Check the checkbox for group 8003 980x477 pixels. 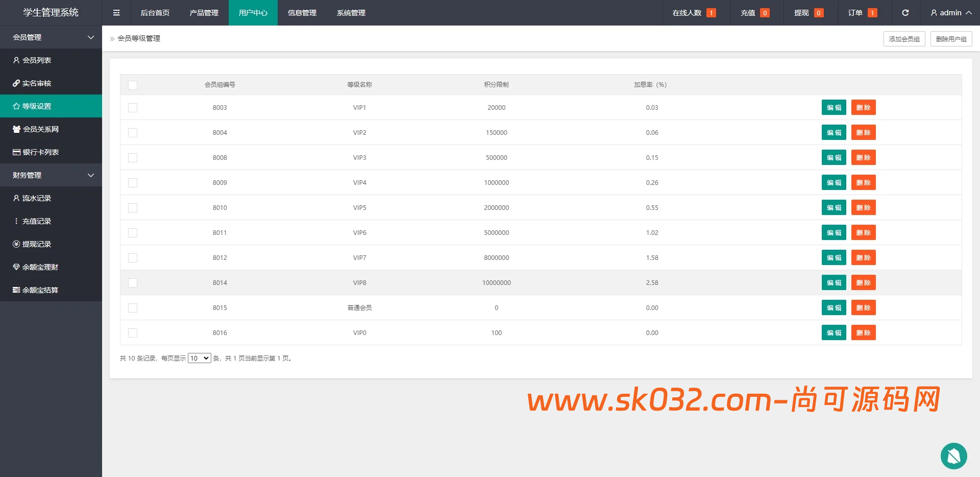pos(133,108)
